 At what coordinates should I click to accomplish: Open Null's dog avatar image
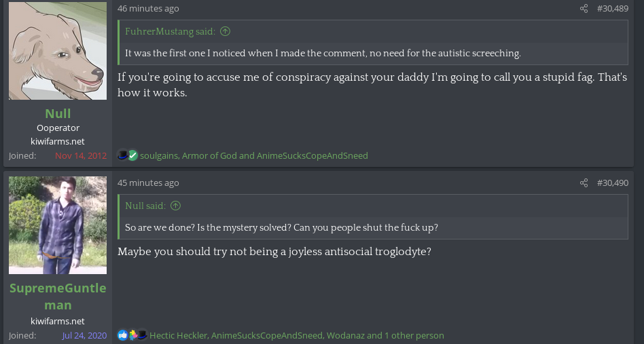pos(58,51)
